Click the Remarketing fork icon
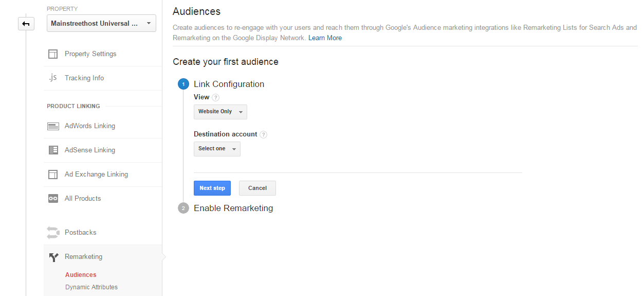 coord(53,257)
